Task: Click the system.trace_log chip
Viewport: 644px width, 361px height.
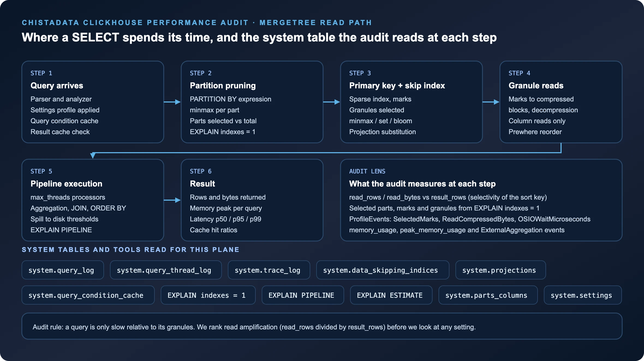Action: pyautogui.click(x=269, y=270)
